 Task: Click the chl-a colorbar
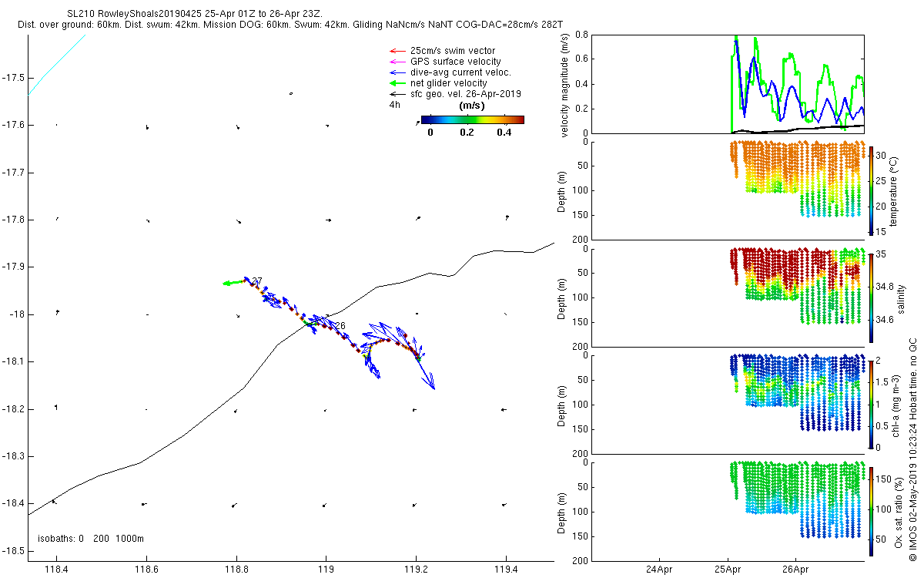pyautogui.click(x=871, y=404)
